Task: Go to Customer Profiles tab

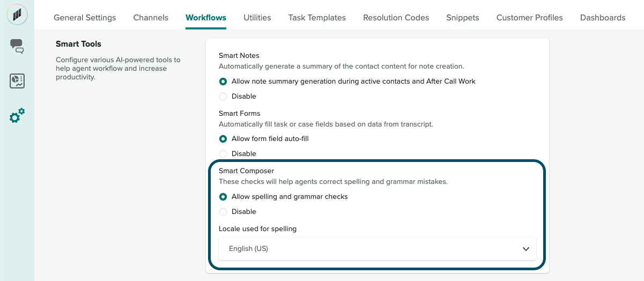Action: click(529, 18)
